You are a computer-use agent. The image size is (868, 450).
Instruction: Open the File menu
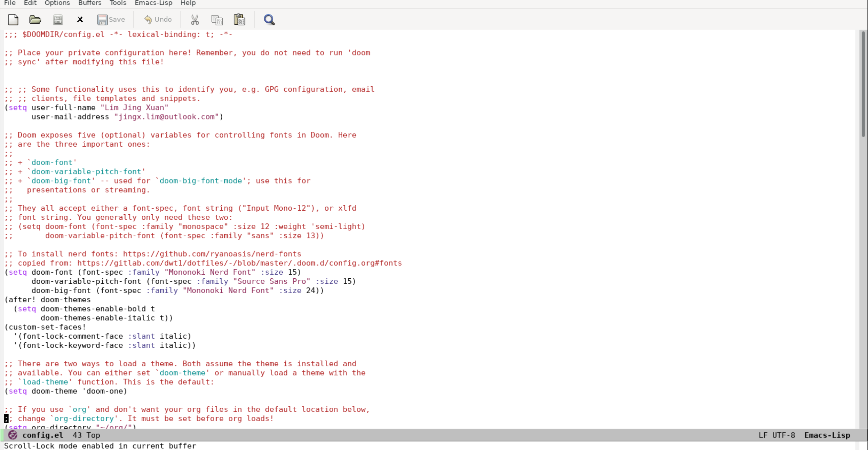9,3
